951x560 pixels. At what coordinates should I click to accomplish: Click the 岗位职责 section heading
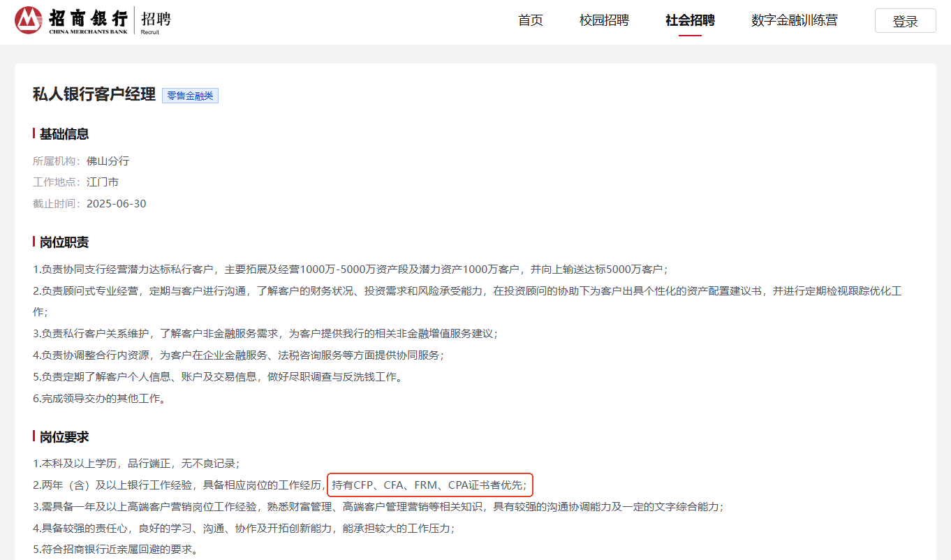[x=64, y=242]
